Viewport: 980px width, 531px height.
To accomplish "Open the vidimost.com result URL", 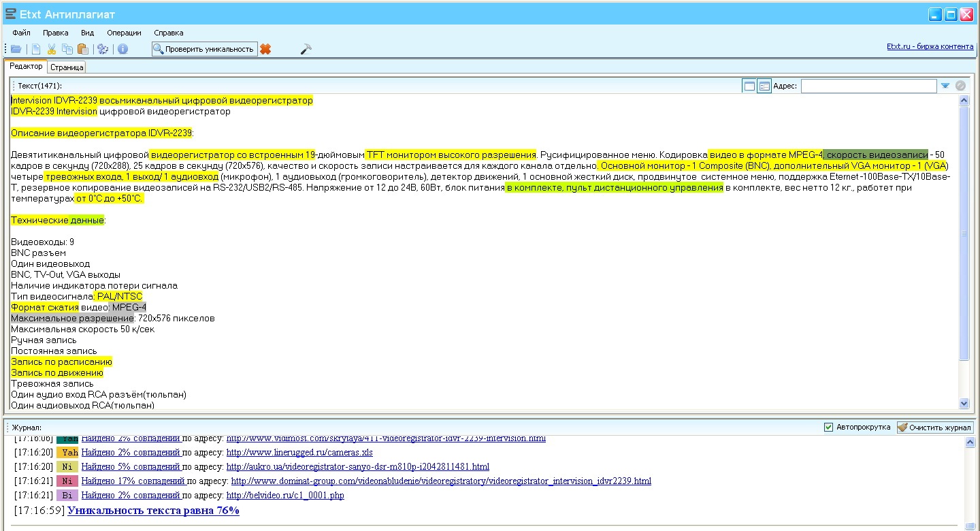I will tap(386, 439).
